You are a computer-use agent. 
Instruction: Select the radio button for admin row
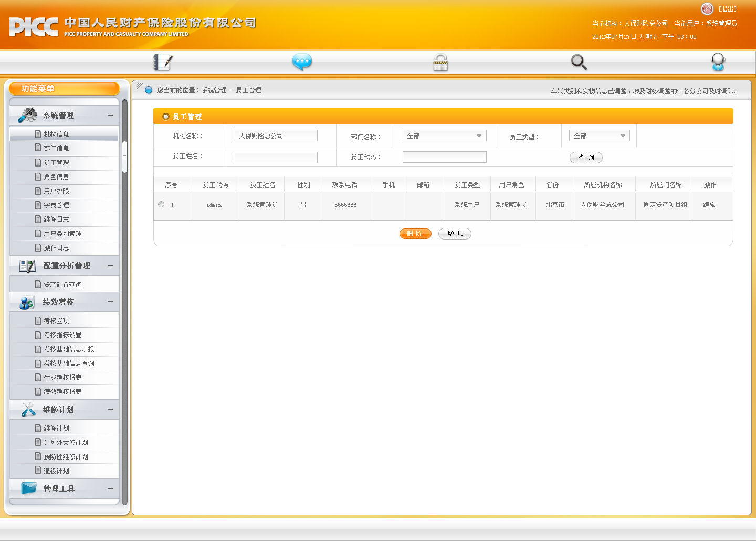161,204
